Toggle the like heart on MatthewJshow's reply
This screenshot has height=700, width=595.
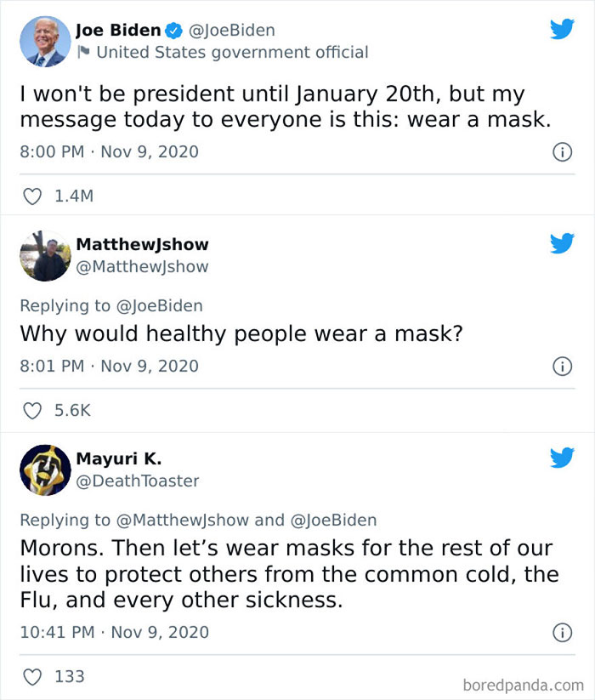(x=31, y=409)
